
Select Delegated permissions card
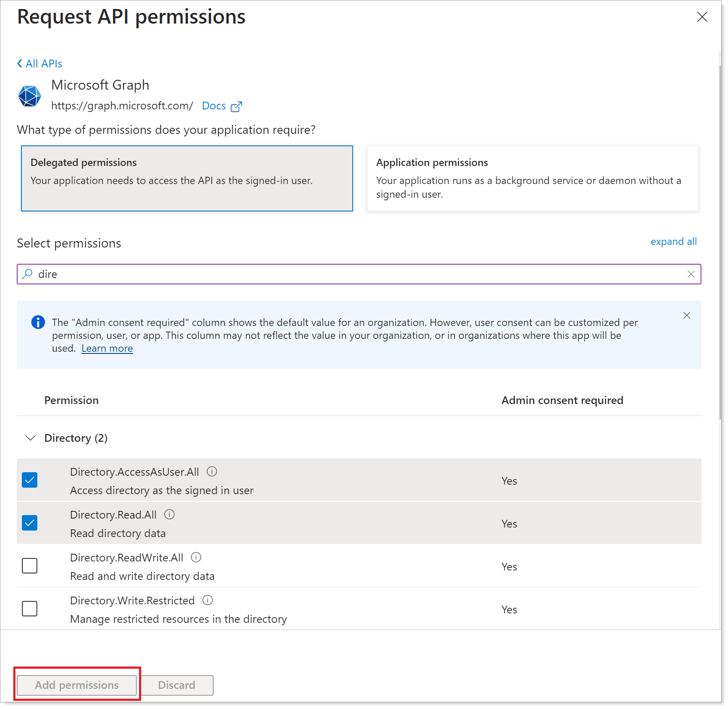click(x=187, y=178)
